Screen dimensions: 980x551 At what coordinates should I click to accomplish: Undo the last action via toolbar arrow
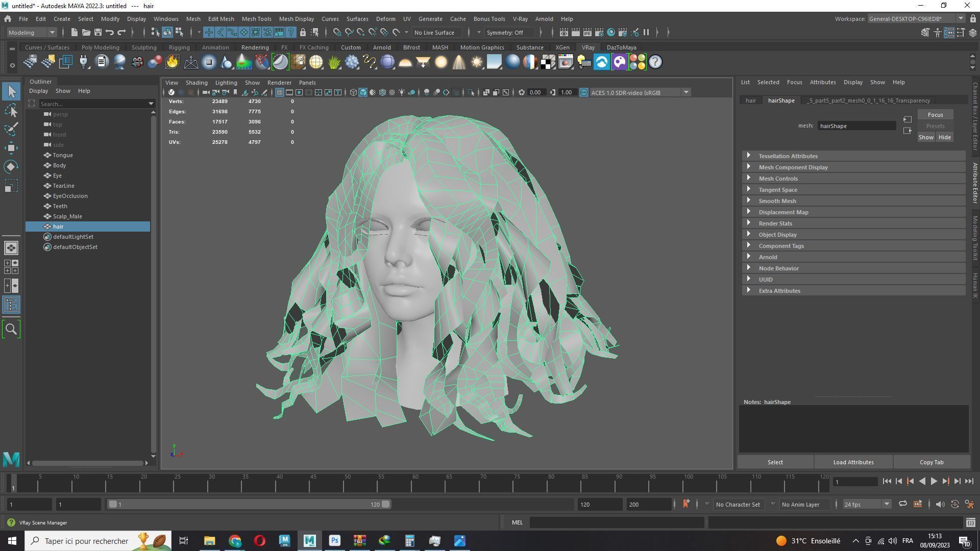[109, 33]
